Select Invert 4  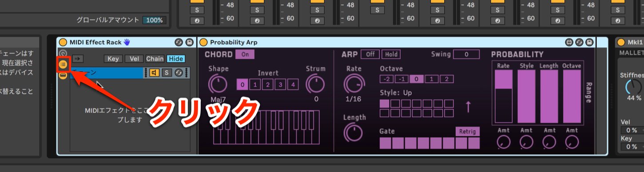pos(293,84)
